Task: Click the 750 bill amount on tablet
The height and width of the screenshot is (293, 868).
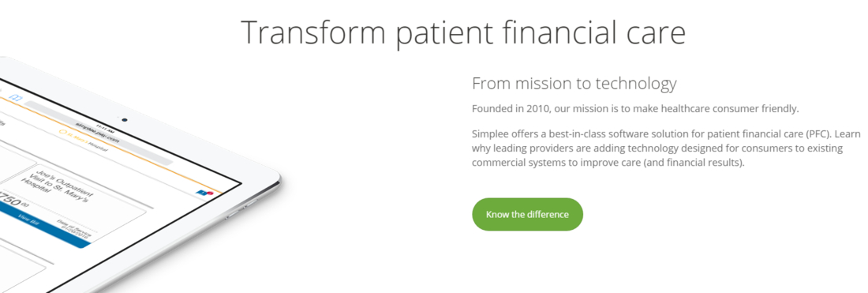Action: 14,199
